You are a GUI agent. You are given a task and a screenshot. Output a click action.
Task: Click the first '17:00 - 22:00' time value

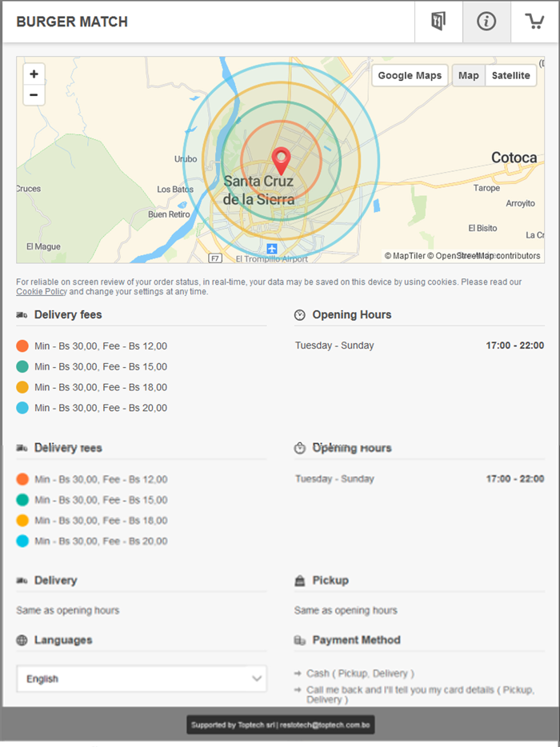(514, 346)
